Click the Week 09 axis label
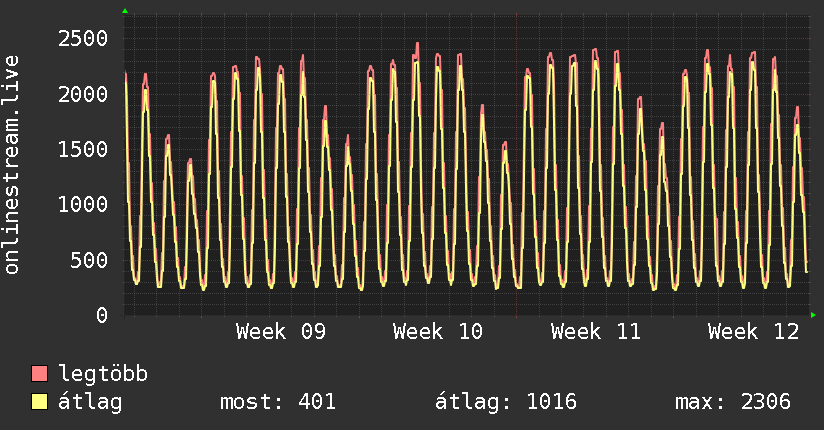Image resolution: width=824 pixels, height=430 pixels. tap(281, 332)
